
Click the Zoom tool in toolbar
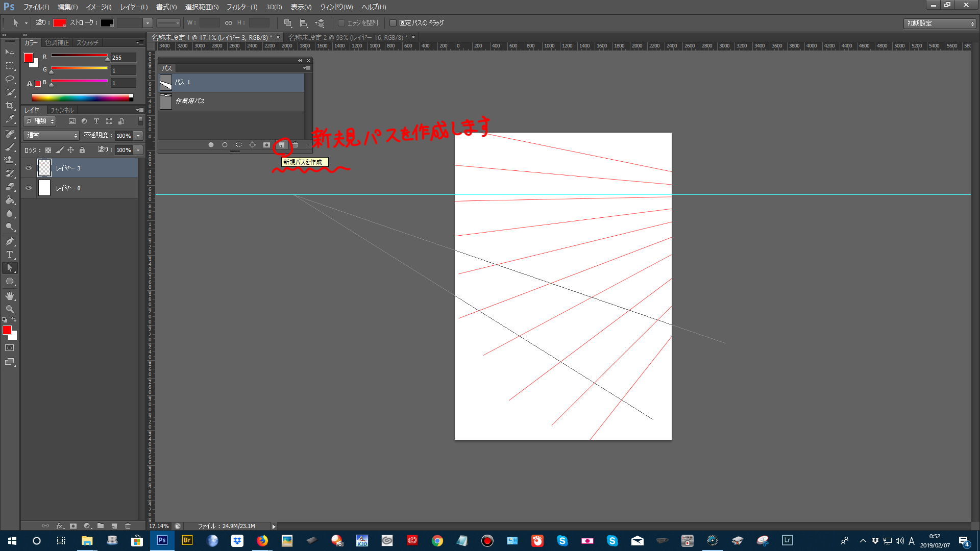click(x=9, y=310)
